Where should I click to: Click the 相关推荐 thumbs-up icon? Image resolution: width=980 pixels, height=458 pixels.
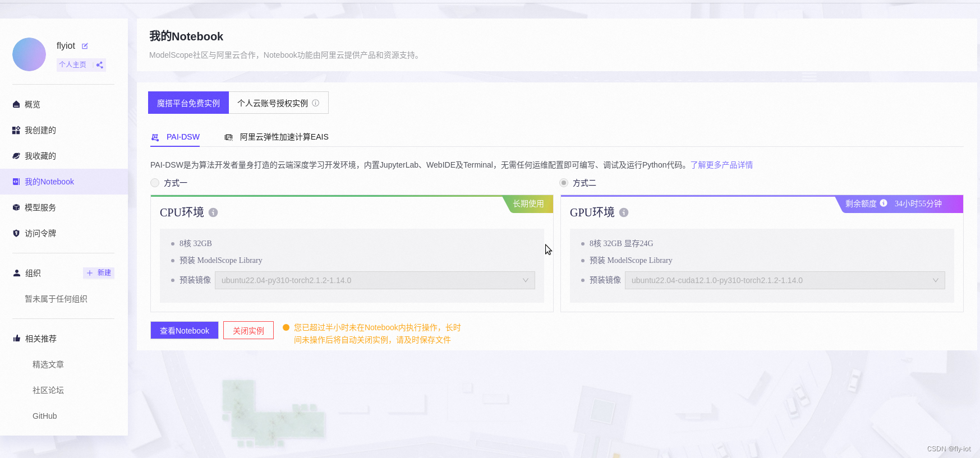[16, 339]
